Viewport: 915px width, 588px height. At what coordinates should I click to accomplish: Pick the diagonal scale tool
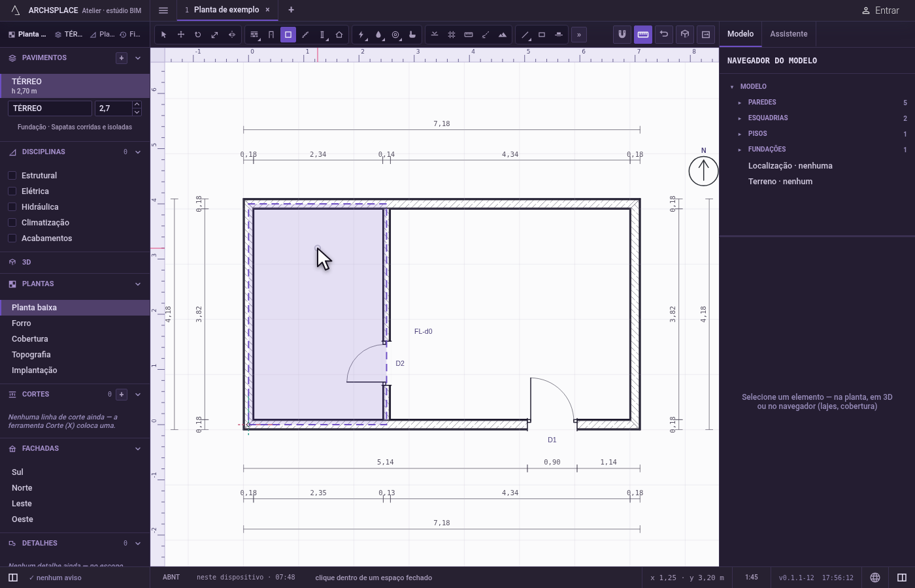[215, 35]
